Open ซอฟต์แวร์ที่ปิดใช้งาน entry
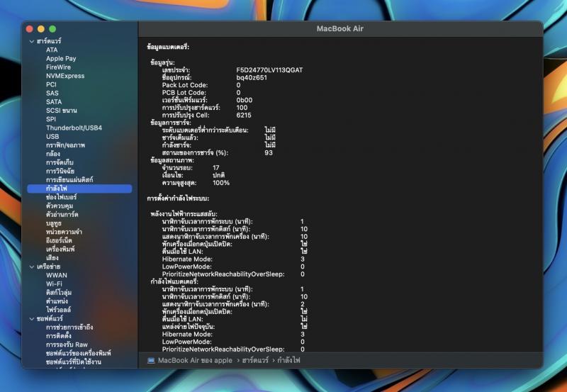The height and width of the screenshot is (392, 567). (74, 362)
